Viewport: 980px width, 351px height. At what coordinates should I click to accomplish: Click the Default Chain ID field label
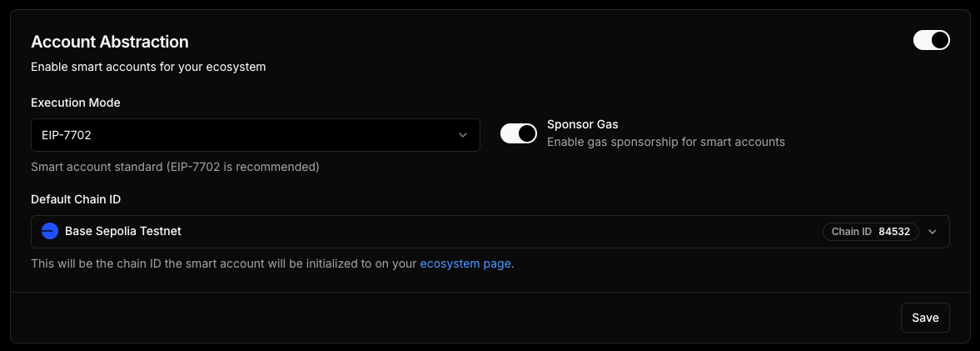[x=77, y=199]
